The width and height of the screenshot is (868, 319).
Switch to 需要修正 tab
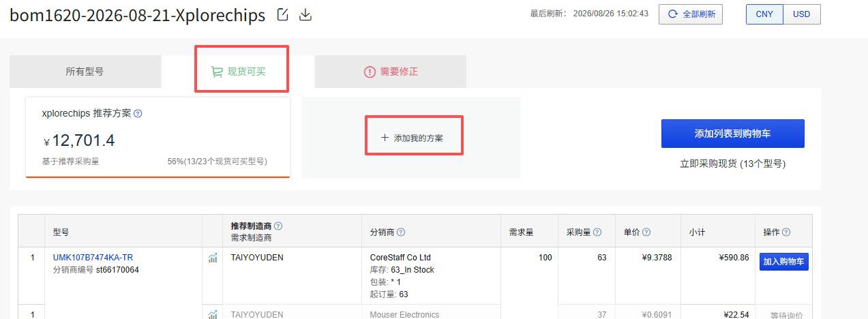(x=391, y=72)
